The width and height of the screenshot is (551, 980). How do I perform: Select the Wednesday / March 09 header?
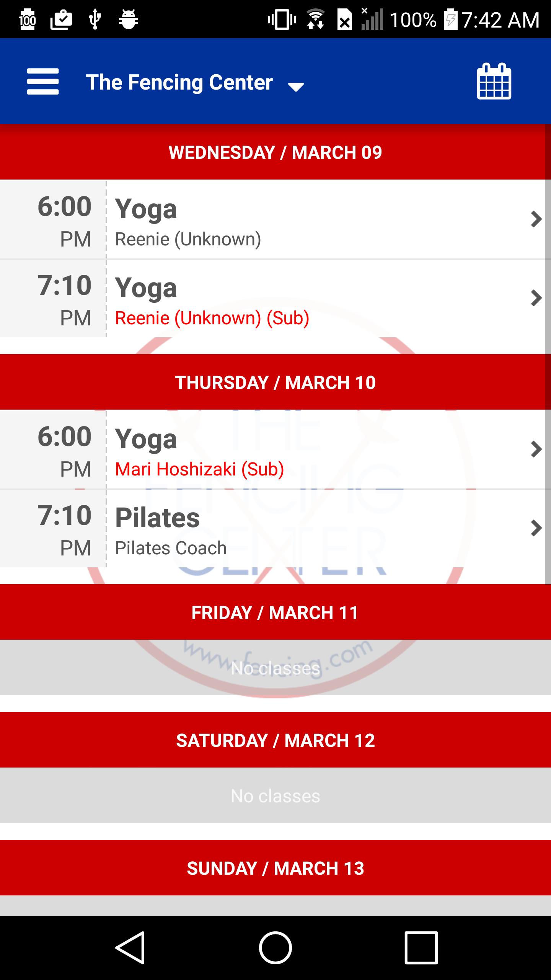(275, 152)
